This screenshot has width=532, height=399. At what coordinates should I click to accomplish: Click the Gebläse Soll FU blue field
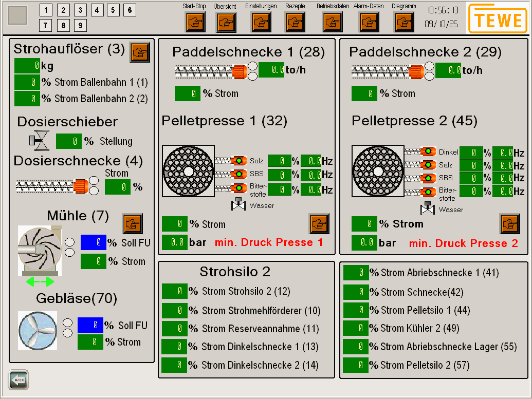pos(90,325)
